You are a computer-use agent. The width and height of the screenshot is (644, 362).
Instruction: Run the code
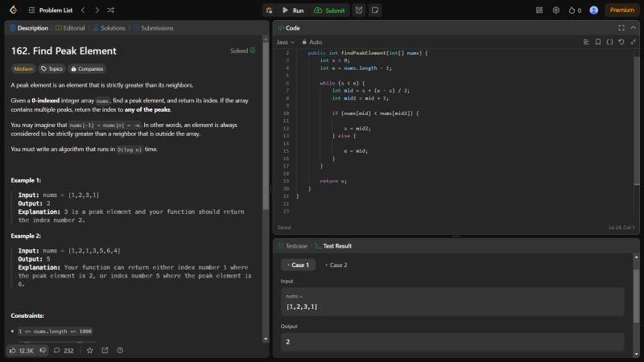pyautogui.click(x=293, y=10)
